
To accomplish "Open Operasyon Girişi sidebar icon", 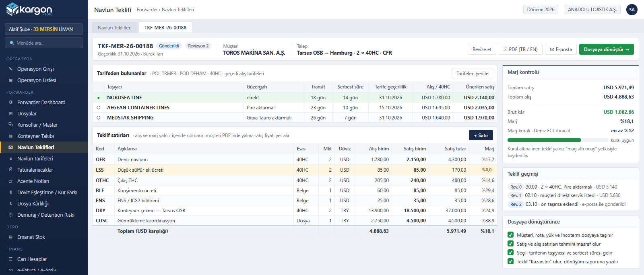I will [11, 69].
